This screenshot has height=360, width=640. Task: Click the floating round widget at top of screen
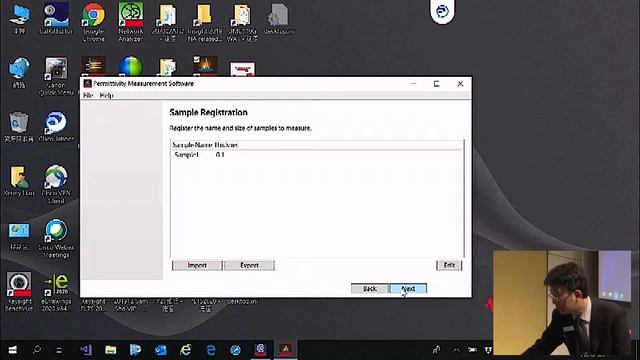442,11
